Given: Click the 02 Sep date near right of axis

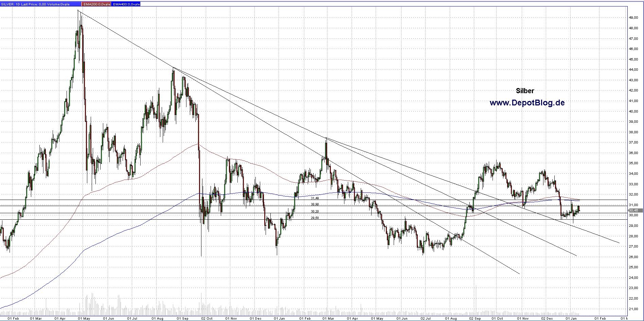Looking at the screenshot, I should pyautogui.click(x=475, y=319).
